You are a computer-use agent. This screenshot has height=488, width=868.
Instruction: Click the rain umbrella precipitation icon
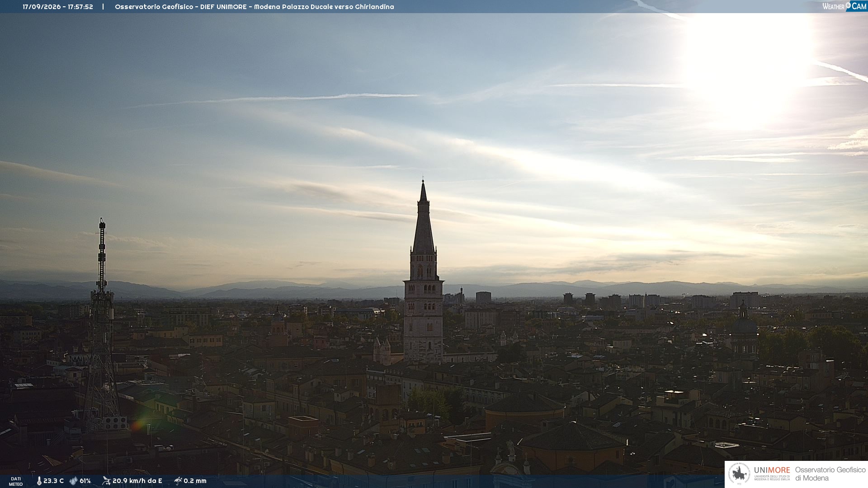(178, 481)
